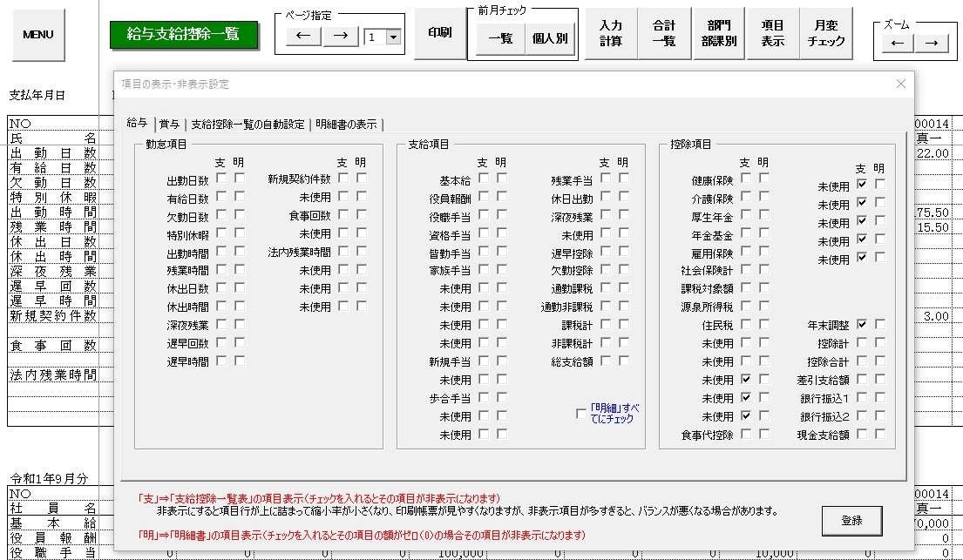Check 支 box for 食事代控除
The height and width of the screenshot is (560, 963).
point(746,434)
